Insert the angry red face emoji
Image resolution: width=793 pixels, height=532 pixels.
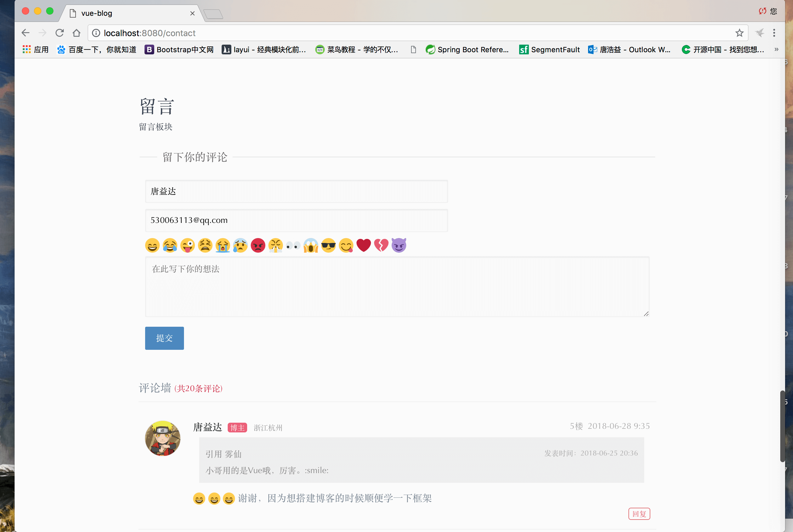click(x=258, y=245)
